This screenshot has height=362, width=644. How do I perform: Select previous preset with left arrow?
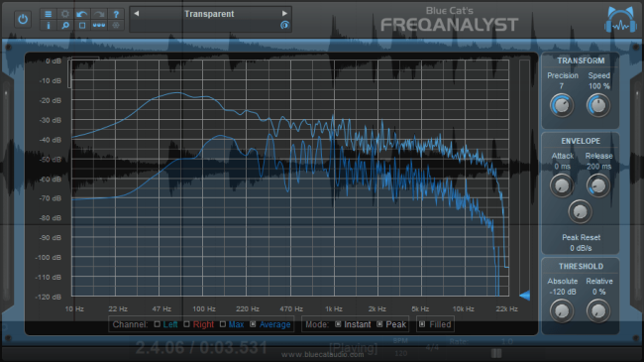tap(137, 14)
